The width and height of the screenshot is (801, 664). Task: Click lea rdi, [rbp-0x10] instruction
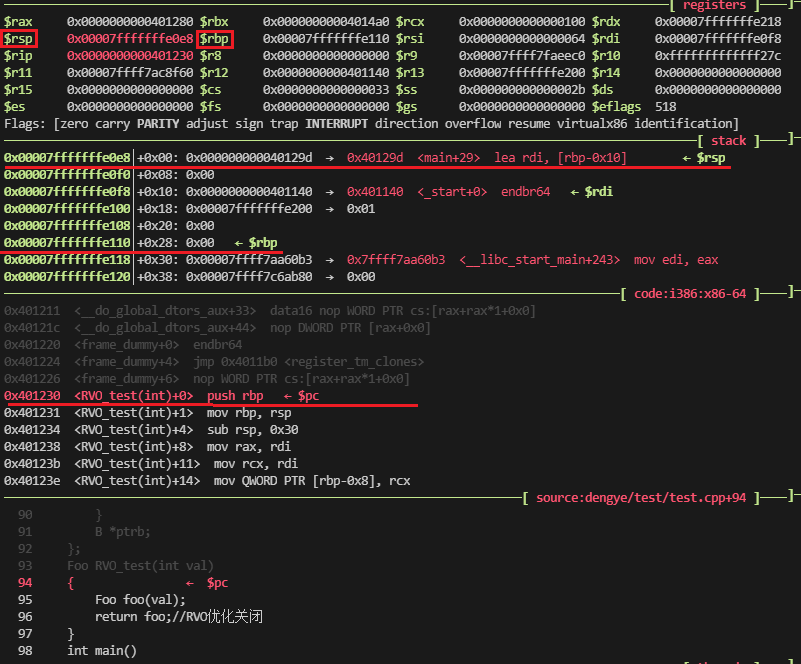(560, 158)
